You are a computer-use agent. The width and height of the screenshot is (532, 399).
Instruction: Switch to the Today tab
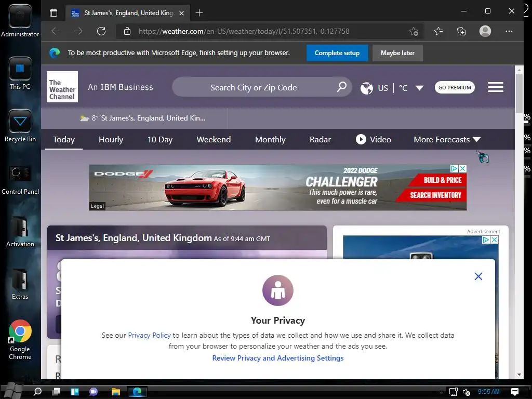point(64,139)
